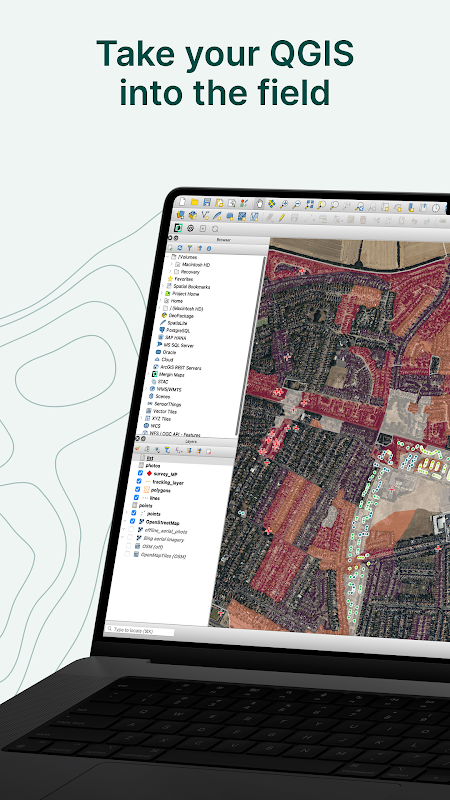Uncheck the survey_MP layer checkbox

pyautogui.click(x=140, y=473)
